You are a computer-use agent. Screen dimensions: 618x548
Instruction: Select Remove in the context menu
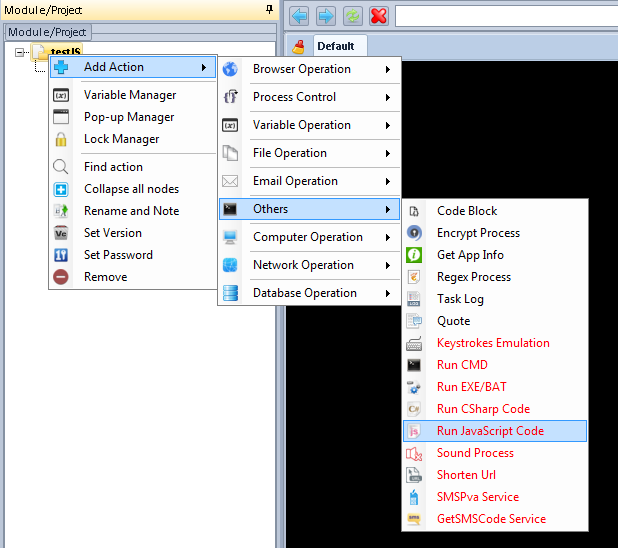[x=105, y=277]
